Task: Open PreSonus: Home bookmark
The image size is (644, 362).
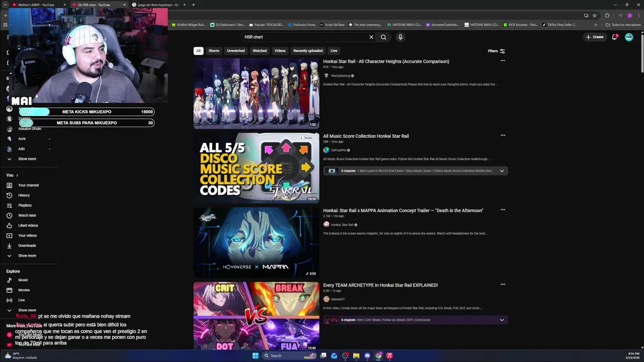Action: tap(301, 25)
